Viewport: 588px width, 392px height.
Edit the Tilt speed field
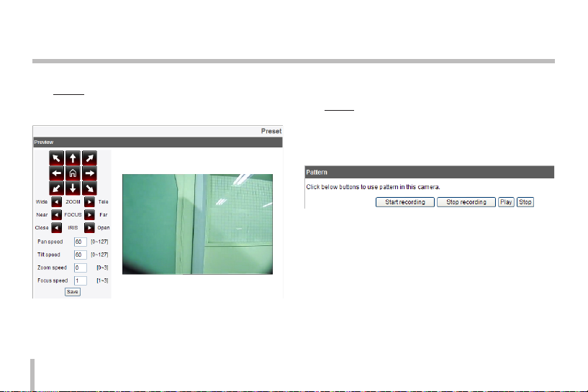81,255
